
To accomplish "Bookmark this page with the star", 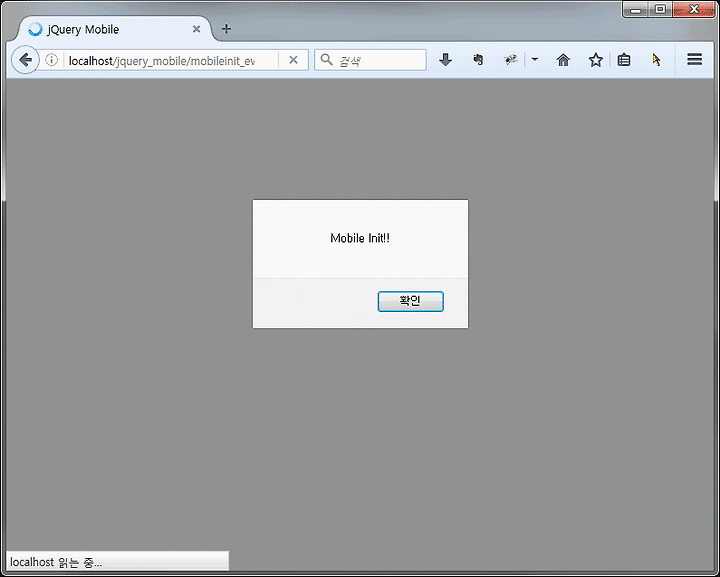I will (596, 60).
